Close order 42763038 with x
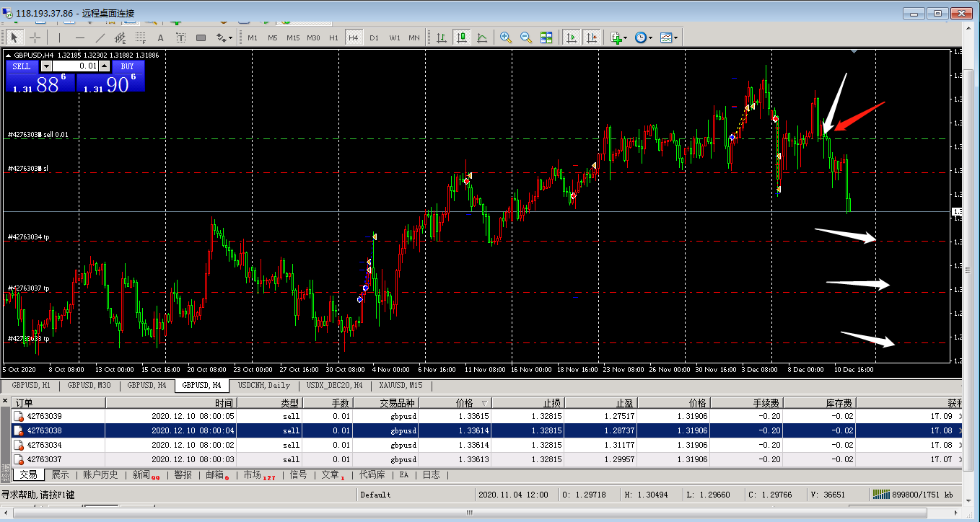 pos(959,430)
